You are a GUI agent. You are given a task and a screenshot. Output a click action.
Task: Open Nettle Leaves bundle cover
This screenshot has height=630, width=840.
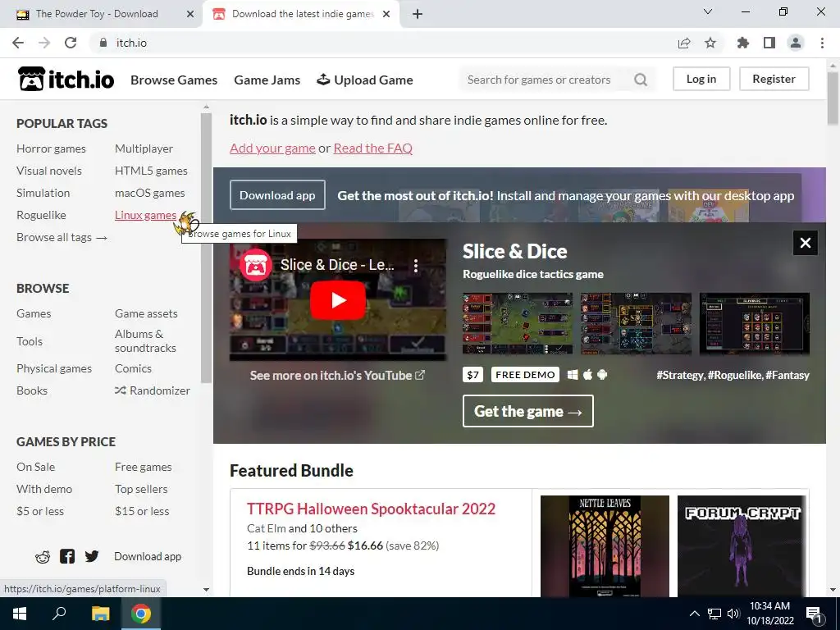tap(605, 546)
